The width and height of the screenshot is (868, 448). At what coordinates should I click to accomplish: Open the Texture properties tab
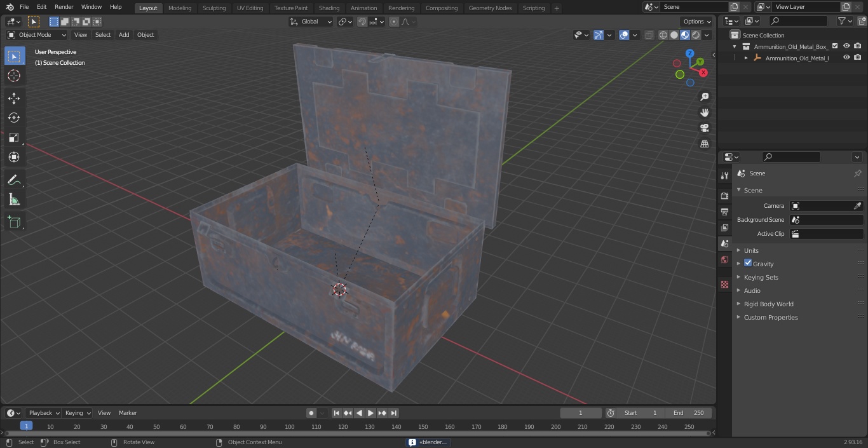tap(724, 284)
